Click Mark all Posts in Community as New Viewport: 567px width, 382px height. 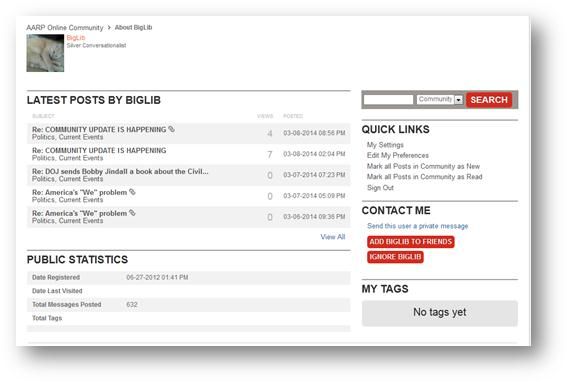[x=423, y=166]
